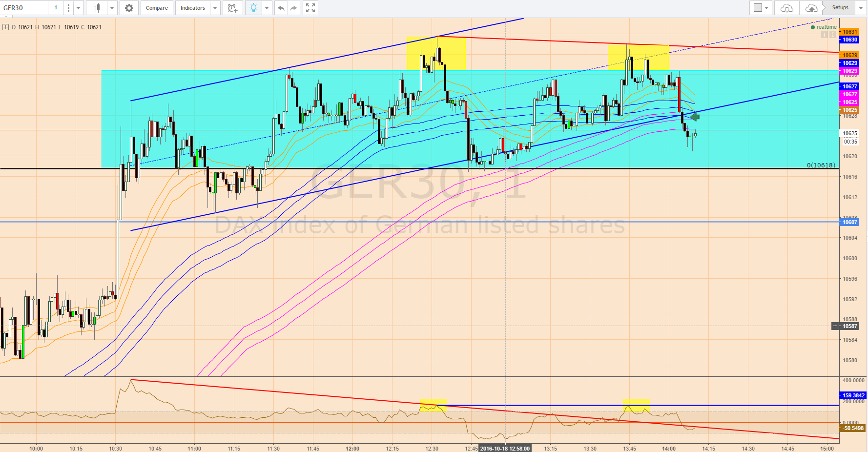This screenshot has width=868, height=452.
Task: Click the orange 10631 price label
Action: tap(849, 32)
